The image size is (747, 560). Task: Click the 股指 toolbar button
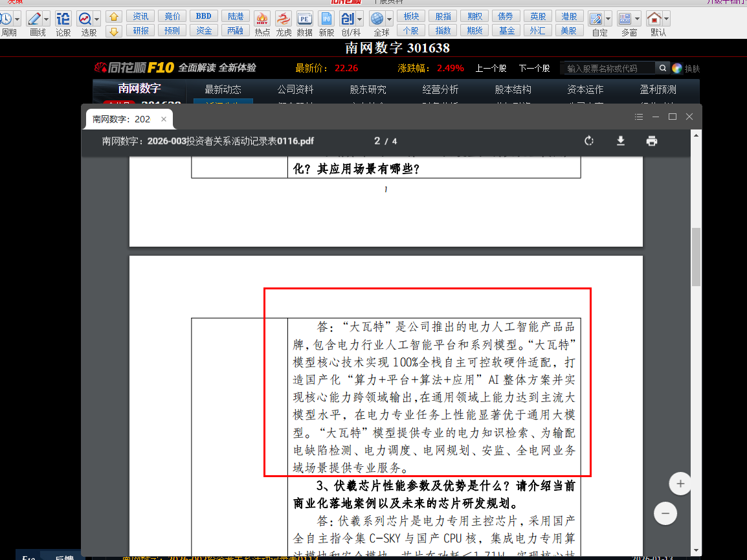pyautogui.click(x=443, y=16)
